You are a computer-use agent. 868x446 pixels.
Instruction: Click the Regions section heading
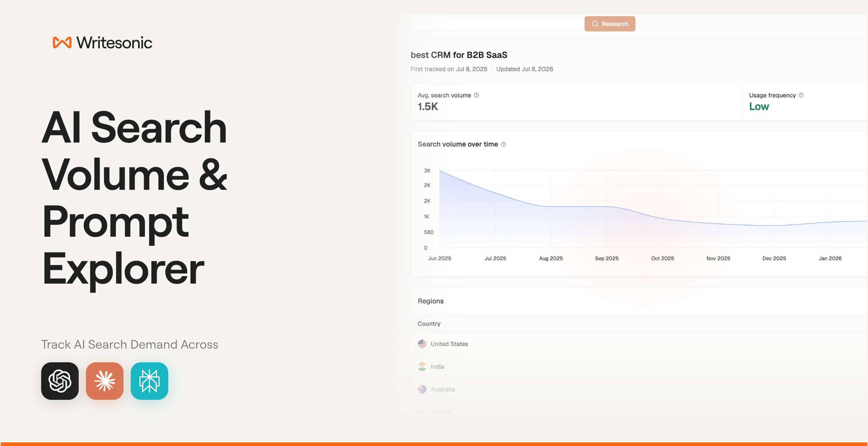(x=431, y=301)
